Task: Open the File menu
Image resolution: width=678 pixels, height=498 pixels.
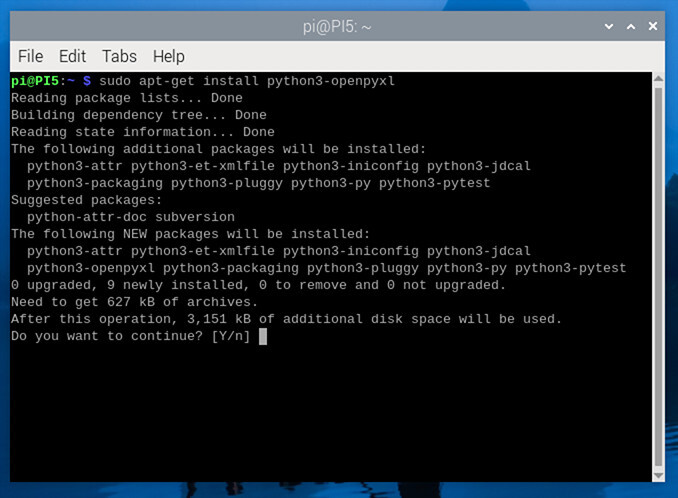Action: tap(30, 56)
